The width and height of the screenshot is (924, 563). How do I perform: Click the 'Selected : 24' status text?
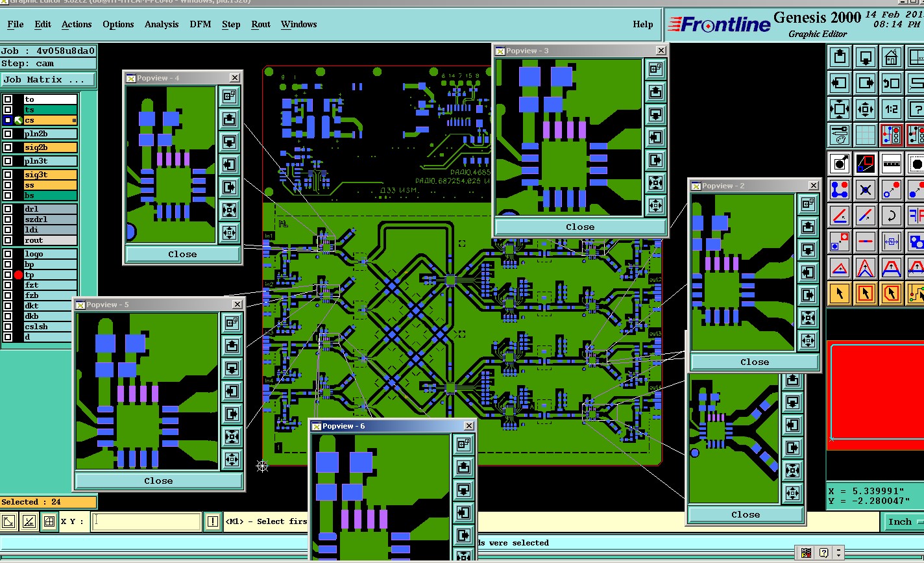tap(30, 502)
